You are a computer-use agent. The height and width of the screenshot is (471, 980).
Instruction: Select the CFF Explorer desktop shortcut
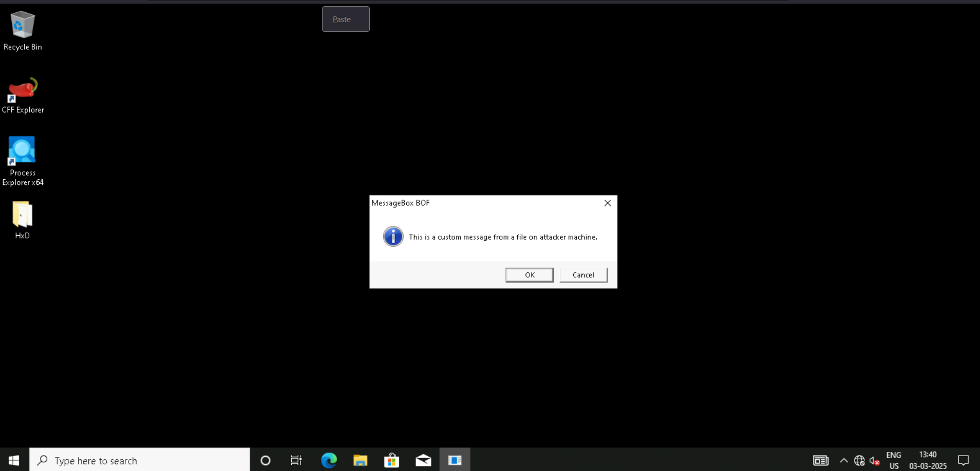click(23, 96)
